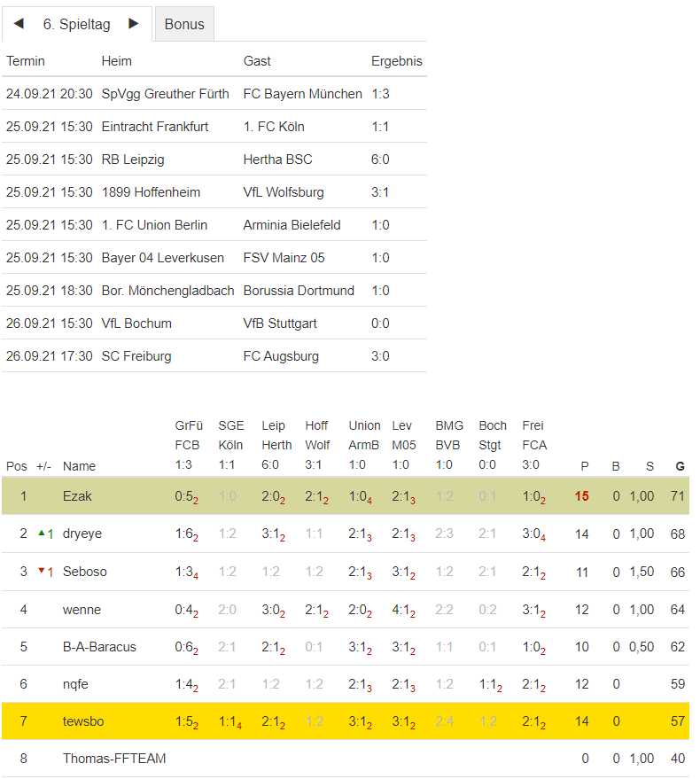
Task: Click the Termin column header
Action: (26, 61)
